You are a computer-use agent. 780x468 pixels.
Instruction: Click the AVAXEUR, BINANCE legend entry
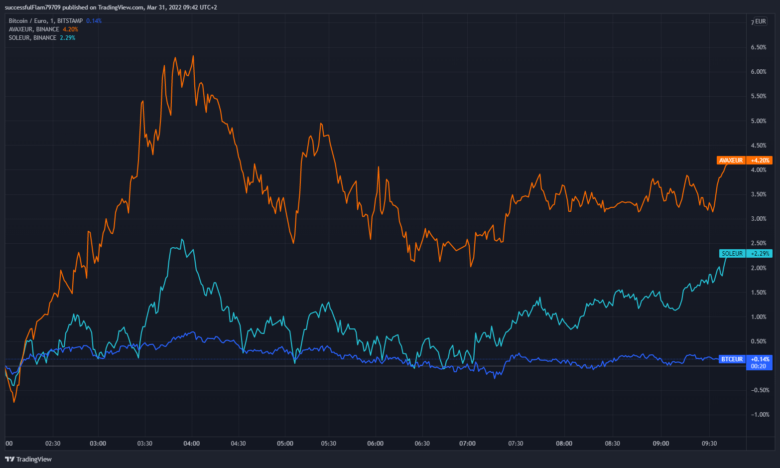click(x=33, y=29)
